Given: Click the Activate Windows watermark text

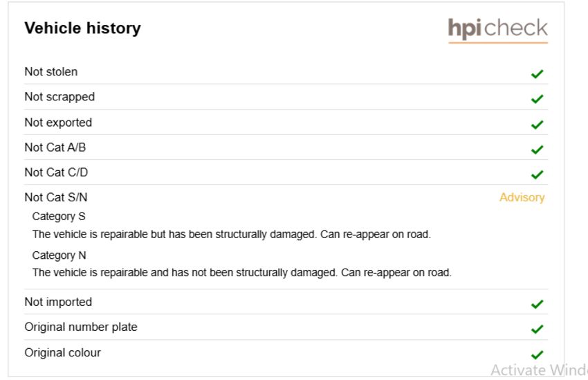Looking at the screenshot, I should pyautogui.click(x=540, y=370).
